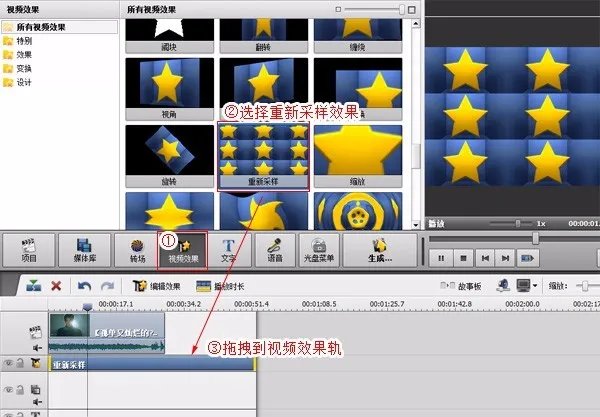Open the 光盘菜单 disc menu
This screenshot has height=417, width=600.
(316, 250)
